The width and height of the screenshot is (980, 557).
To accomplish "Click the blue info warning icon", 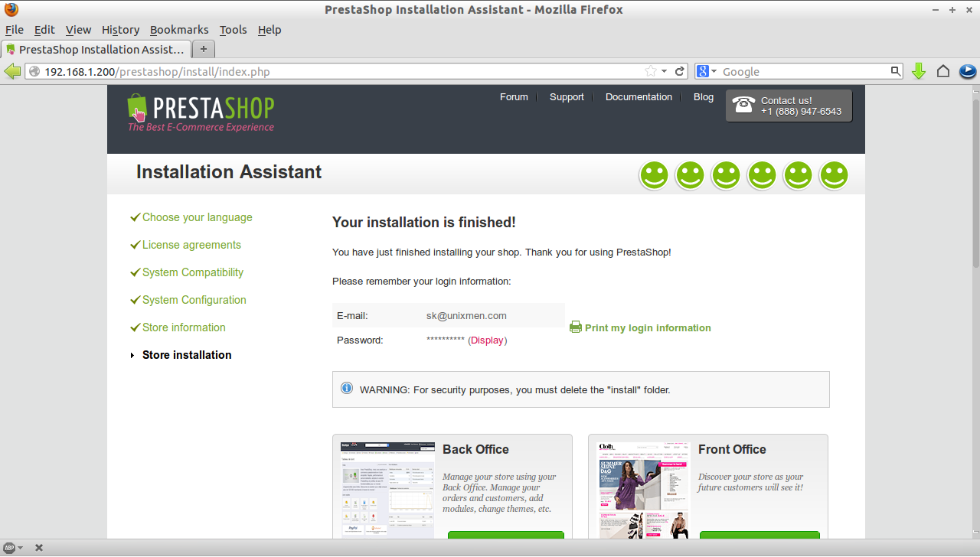I will 347,389.
